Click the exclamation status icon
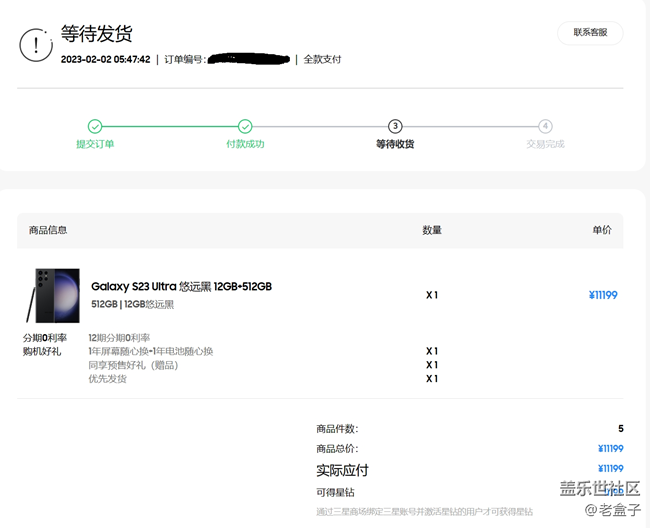 coord(36,45)
